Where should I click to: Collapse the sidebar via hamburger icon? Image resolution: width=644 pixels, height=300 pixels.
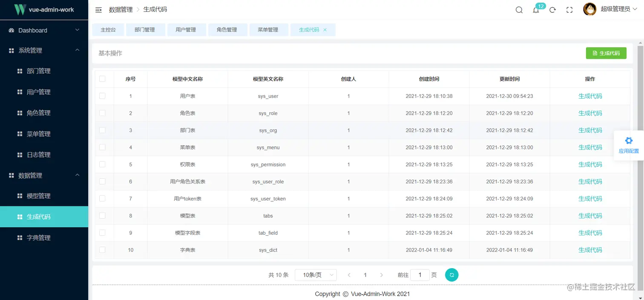98,10
